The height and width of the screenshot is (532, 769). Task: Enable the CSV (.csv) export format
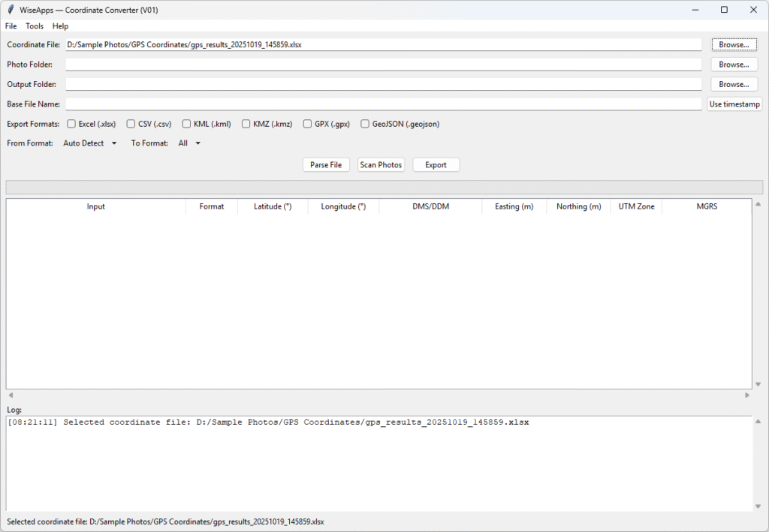129,124
